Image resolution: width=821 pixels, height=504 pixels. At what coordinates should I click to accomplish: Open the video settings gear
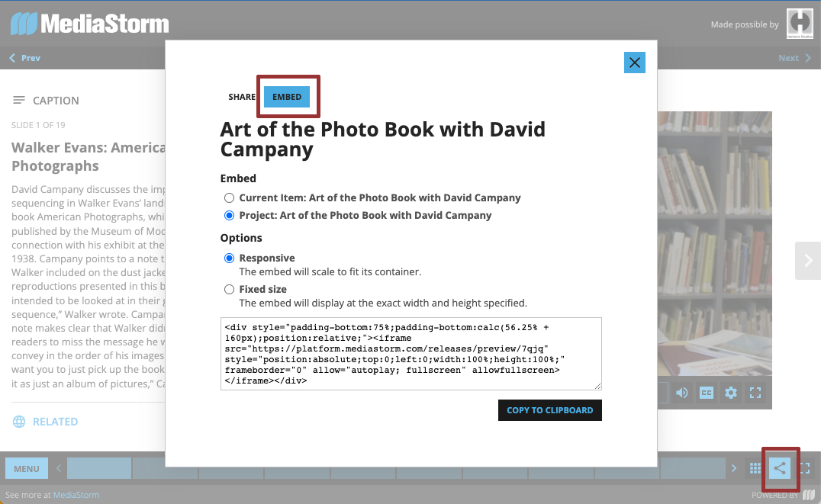click(731, 392)
